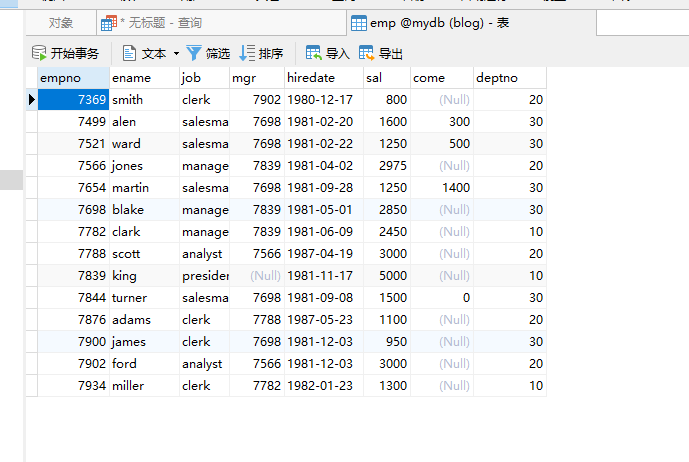Click the empno cell 7934
Screen dimensions: 689x462
72,386
